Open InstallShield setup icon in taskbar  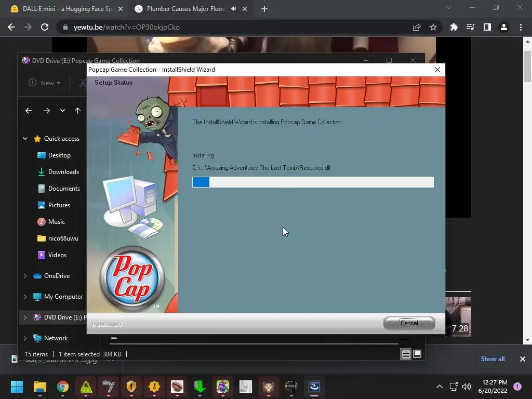(x=314, y=387)
